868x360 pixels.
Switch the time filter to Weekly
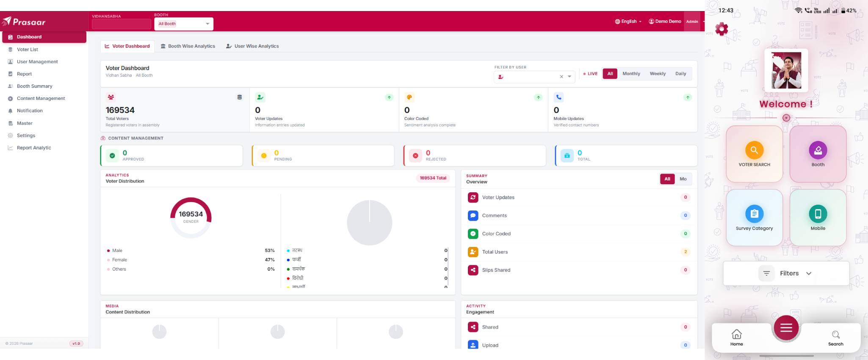[x=658, y=74]
